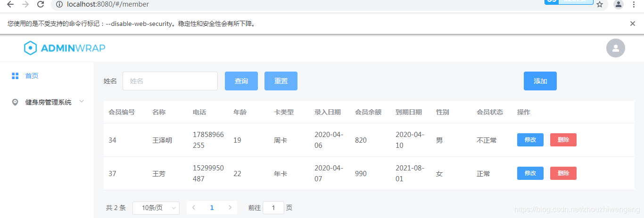Focus the 姓名 search input field
This screenshot has width=644, height=218.
pyautogui.click(x=170, y=81)
